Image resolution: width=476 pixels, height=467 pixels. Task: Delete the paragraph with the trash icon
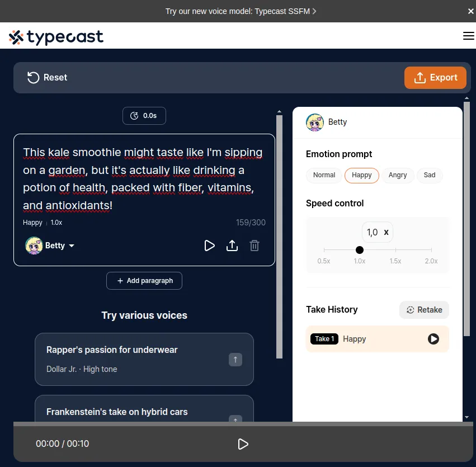click(255, 246)
